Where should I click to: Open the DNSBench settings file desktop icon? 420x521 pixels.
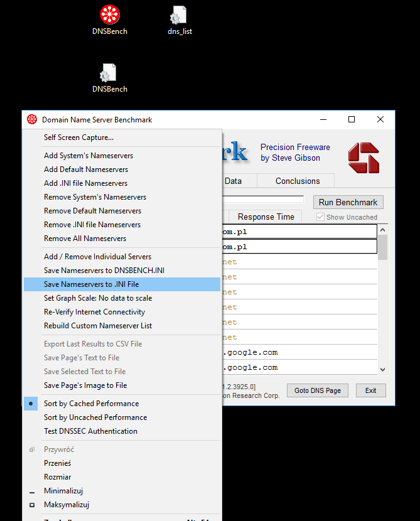(x=110, y=73)
